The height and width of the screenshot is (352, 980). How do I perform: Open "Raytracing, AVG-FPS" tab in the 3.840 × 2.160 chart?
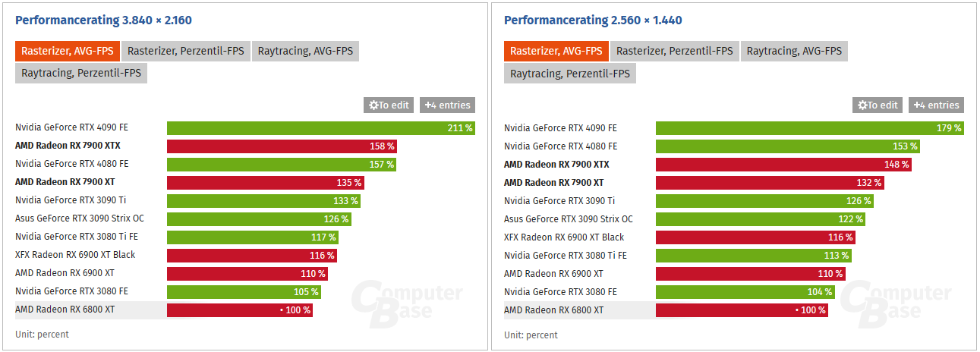(305, 52)
